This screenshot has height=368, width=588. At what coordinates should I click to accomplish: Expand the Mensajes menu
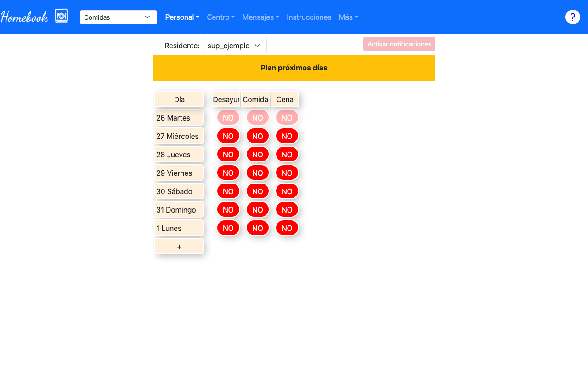tap(260, 17)
